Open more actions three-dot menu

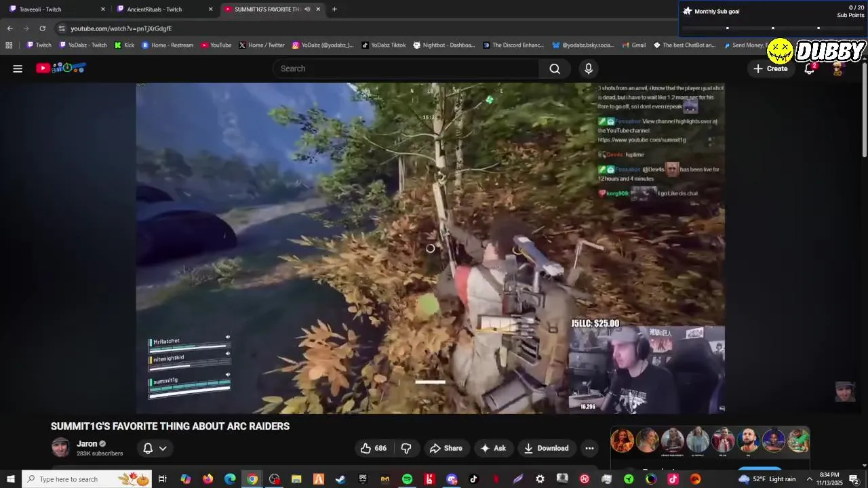[x=589, y=448]
